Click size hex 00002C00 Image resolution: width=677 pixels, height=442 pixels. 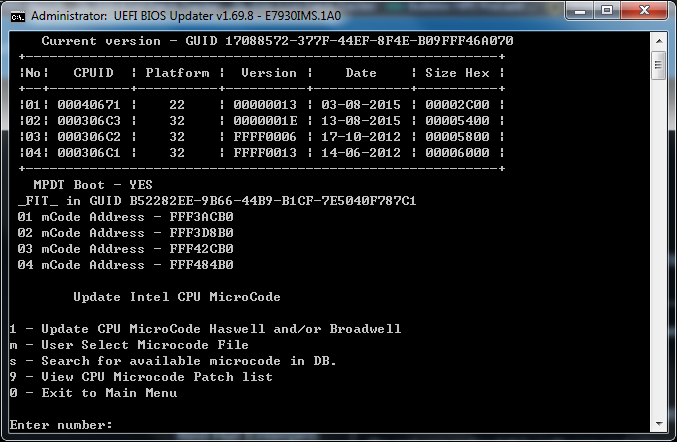(x=457, y=105)
